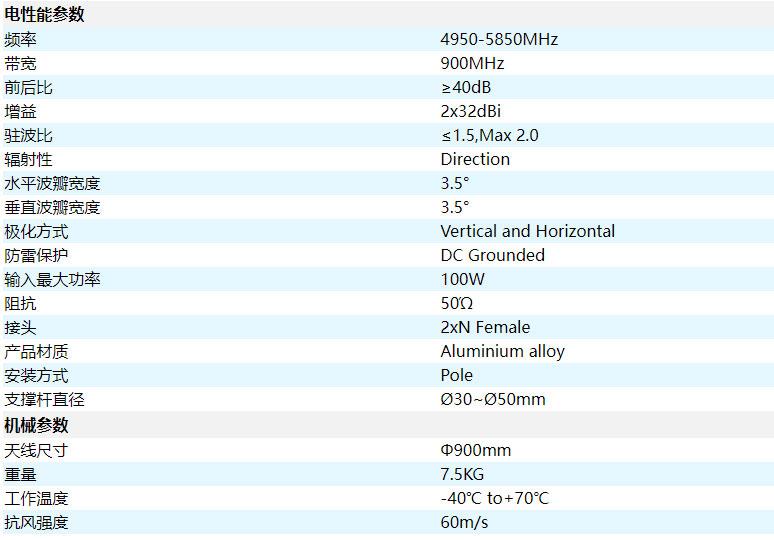Click the Pole mounting method value
Image resolution: width=774 pixels, height=540 pixels.
456,376
